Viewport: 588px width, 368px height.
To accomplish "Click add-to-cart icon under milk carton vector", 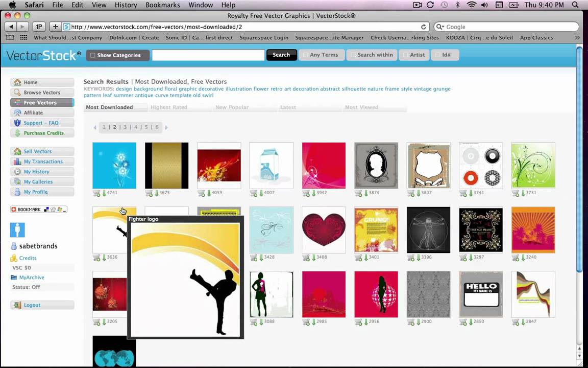I will (254, 193).
